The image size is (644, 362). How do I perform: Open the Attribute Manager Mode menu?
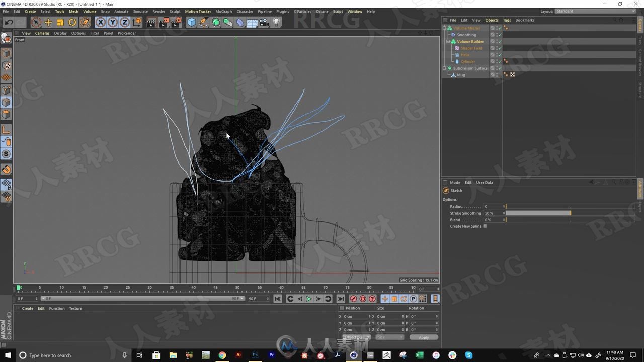pyautogui.click(x=455, y=183)
